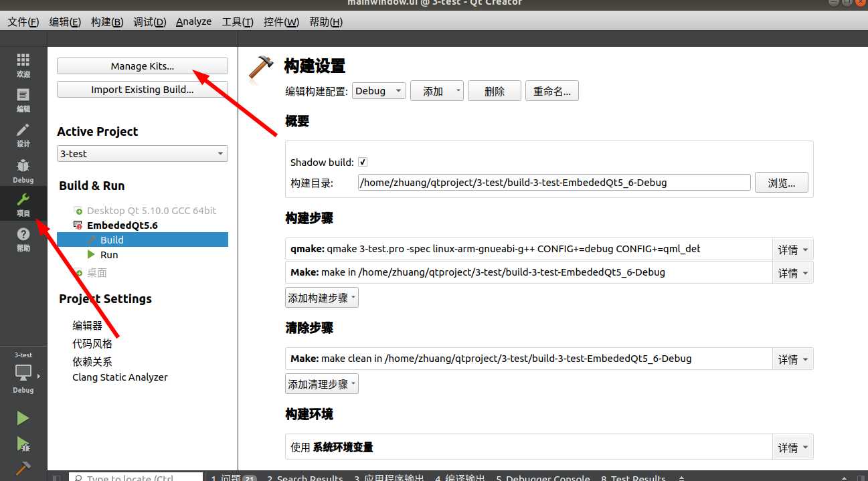The width and height of the screenshot is (868, 481).
Task: Open the 3 应用程序输出 pane
Action: (389, 478)
